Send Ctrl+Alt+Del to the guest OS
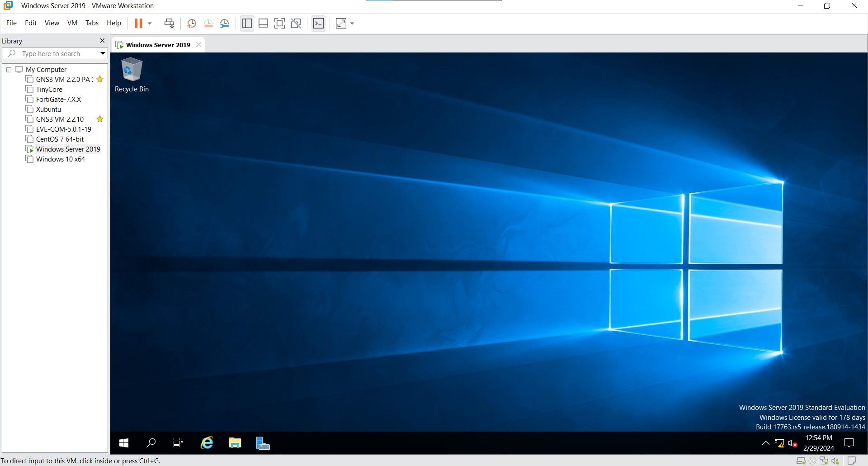Screen dimensions: 868x466 [x=169, y=23]
